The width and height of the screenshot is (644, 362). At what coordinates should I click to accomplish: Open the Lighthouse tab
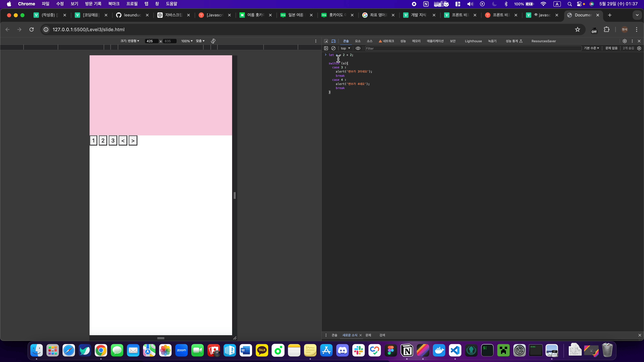tap(473, 41)
